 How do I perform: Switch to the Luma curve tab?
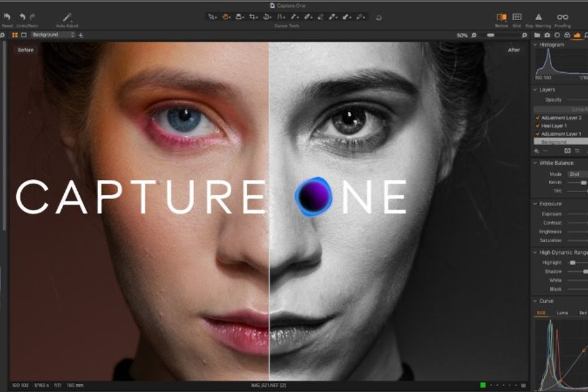(x=562, y=313)
